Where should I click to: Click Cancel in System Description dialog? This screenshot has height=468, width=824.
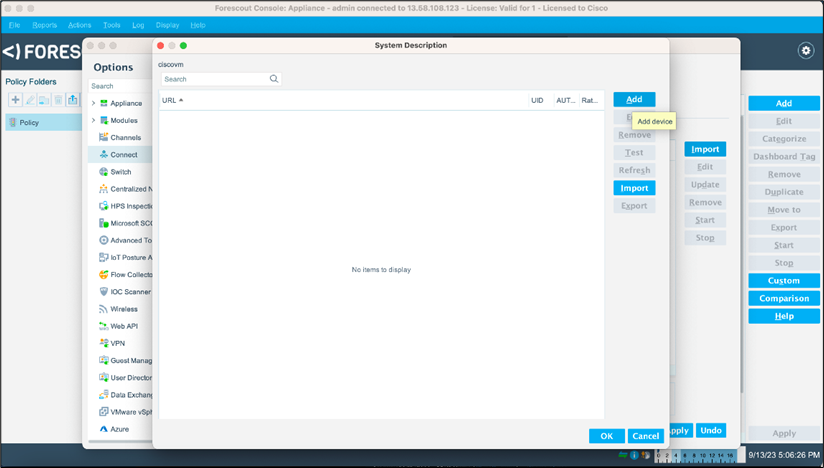[x=646, y=436]
